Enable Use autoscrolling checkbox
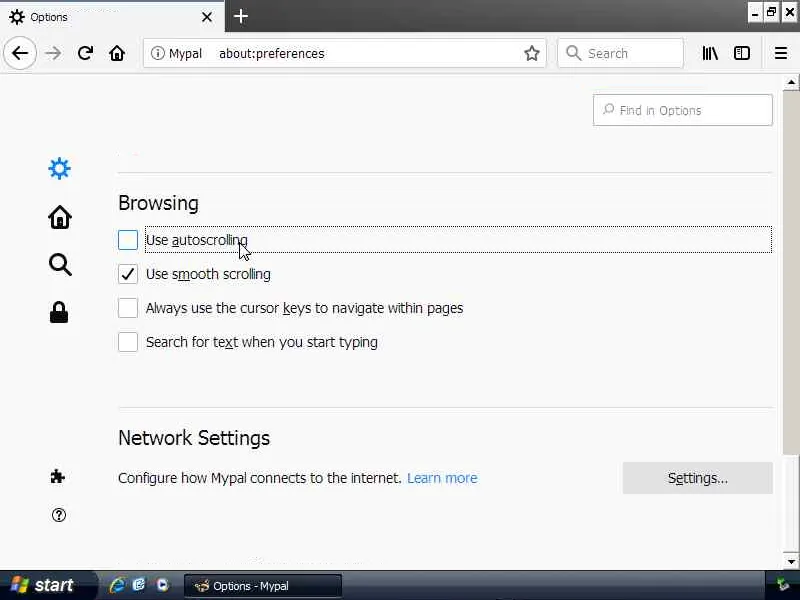The height and width of the screenshot is (600, 800). coord(128,240)
